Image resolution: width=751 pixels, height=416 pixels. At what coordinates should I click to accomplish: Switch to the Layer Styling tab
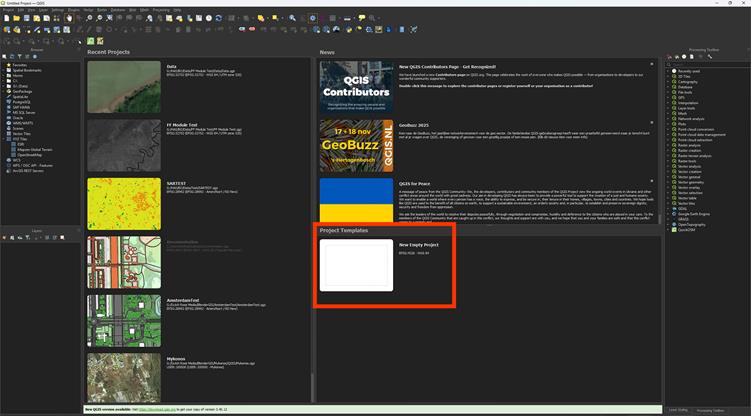pyautogui.click(x=676, y=410)
